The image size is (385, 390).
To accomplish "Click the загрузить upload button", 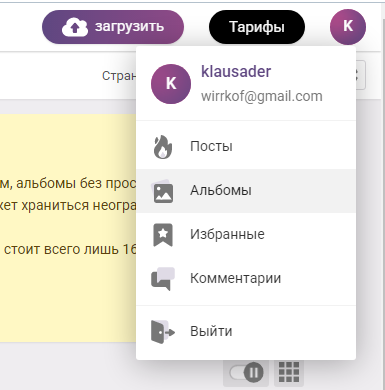I will click(113, 27).
